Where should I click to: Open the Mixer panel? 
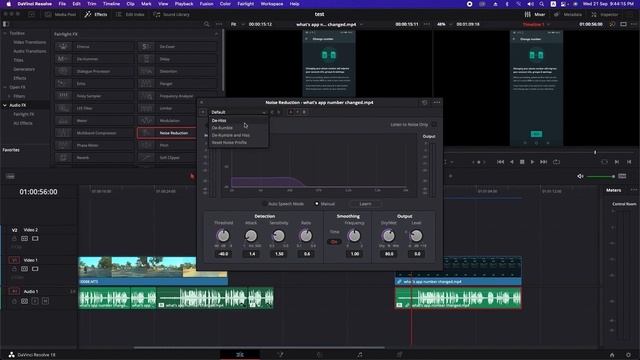[535, 14]
